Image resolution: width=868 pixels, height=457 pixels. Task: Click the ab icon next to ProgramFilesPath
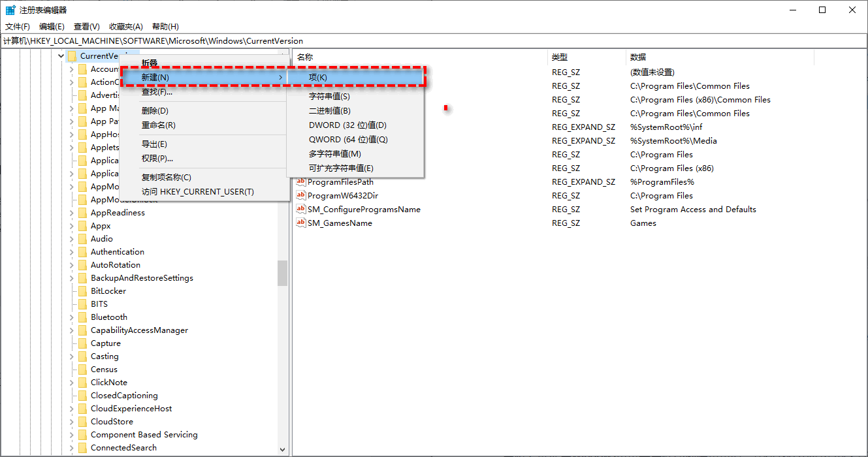[301, 181]
